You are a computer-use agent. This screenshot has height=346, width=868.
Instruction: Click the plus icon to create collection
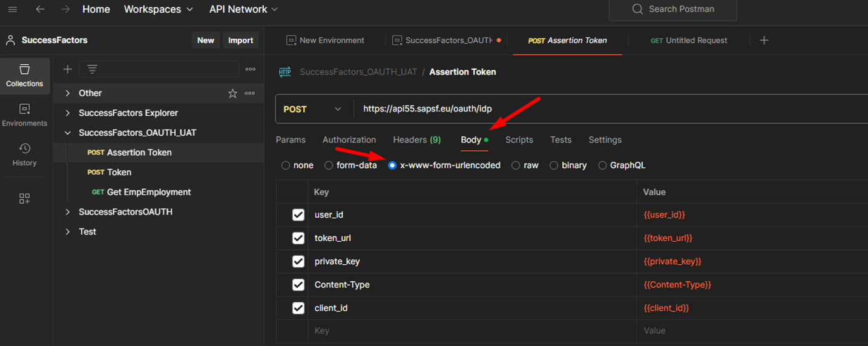click(x=67, y=69)
